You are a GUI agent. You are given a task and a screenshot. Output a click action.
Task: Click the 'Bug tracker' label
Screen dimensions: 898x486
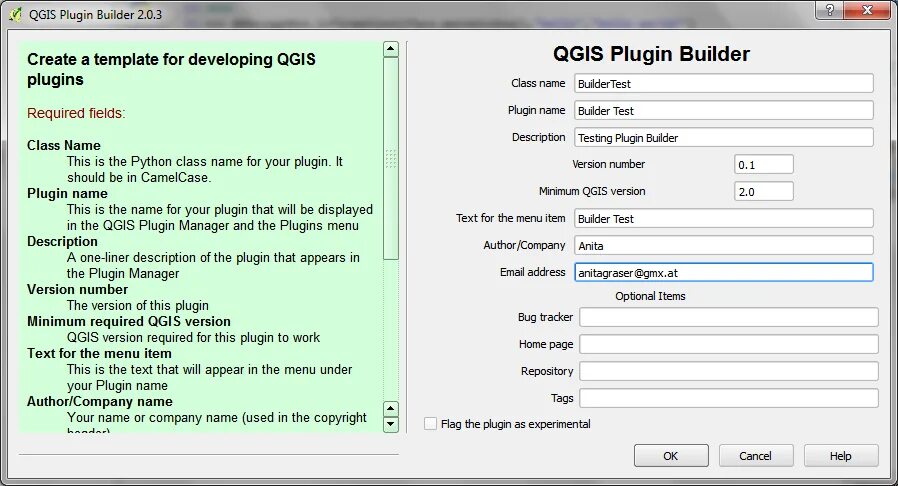(545, 317)
